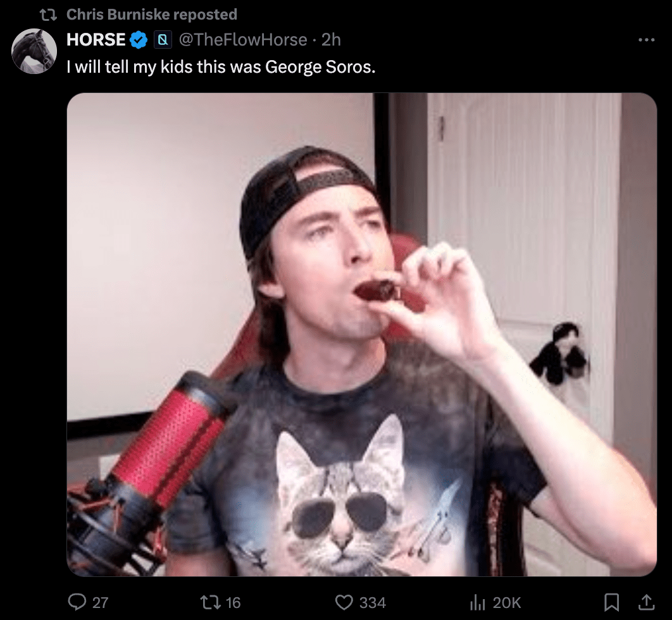Screen dimensions: 672x620
Task: Share the tweet via the share icon
Action: click(x=646, y=602)
